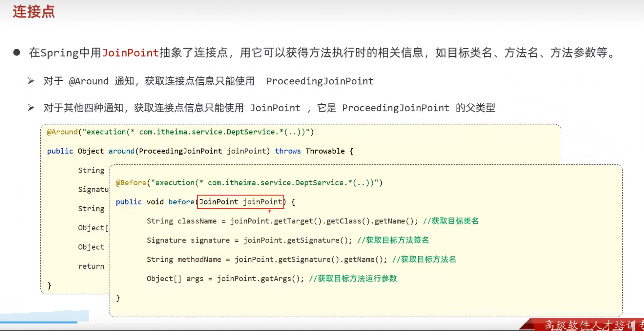Select the second ➤ arrow marker before JoinPoint line
This screenshot has height=331, width=644.
coord(31,108)
